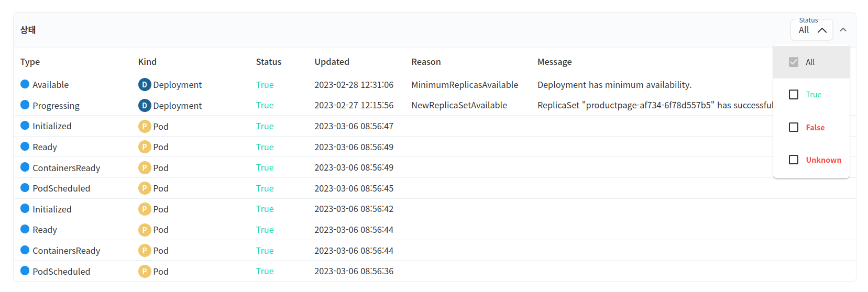Collapse the 상태 panel with chevron
Screen dimensions: 868x292
click(843, 30)
